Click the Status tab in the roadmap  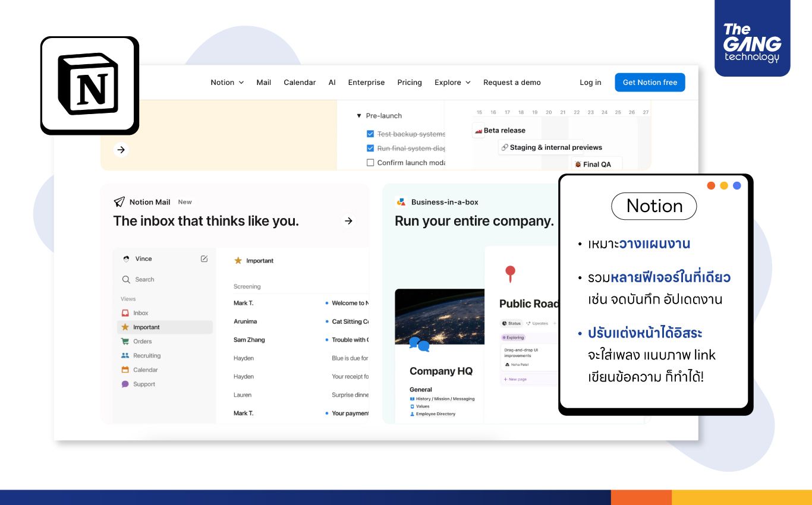pyautogui.click(x=512, y=323)
